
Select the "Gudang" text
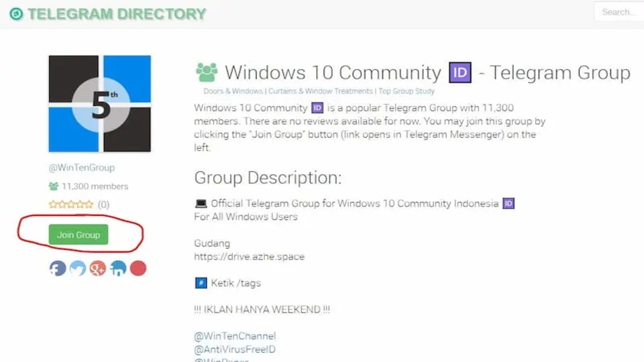[212, 243]
